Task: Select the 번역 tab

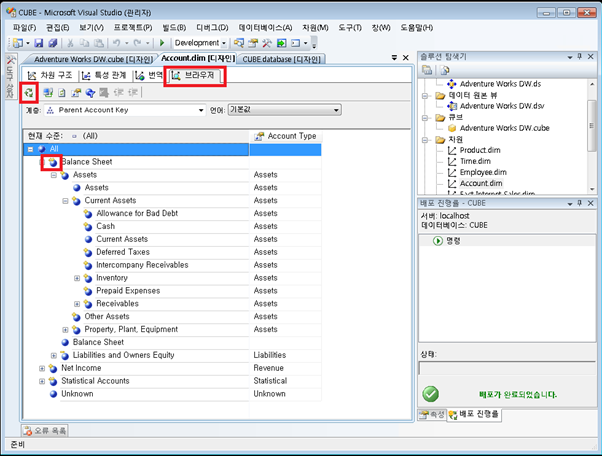Action: [x=149, y=75]
